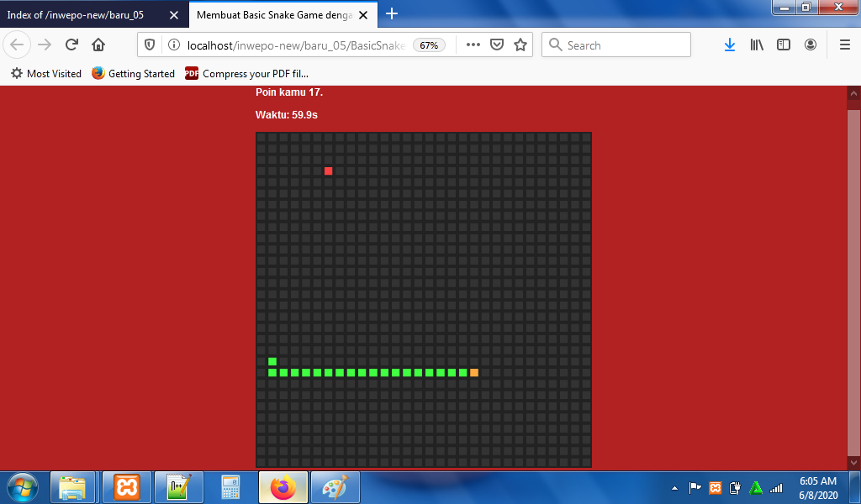Open Notepad++ from the taskbar
861x504 pixels.
(179, 487)
